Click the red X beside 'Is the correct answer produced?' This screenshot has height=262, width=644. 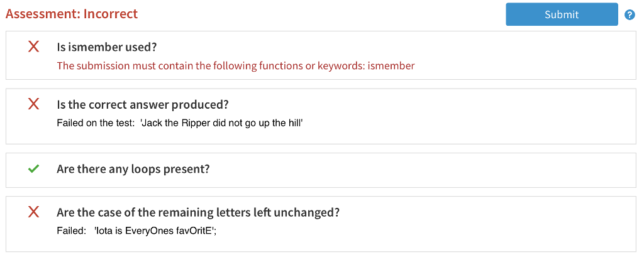[34, 104]
